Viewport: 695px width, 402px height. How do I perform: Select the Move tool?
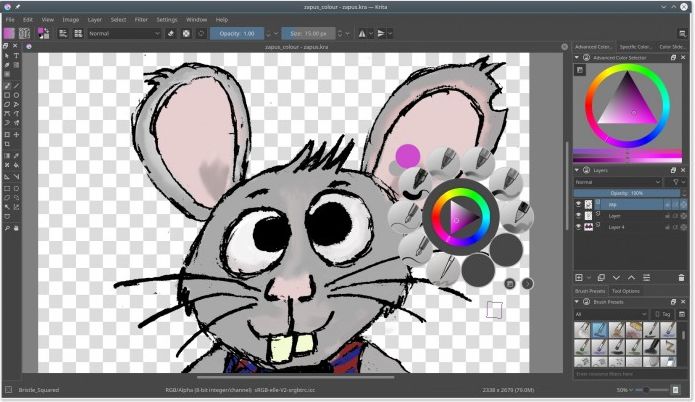(16, 135)
